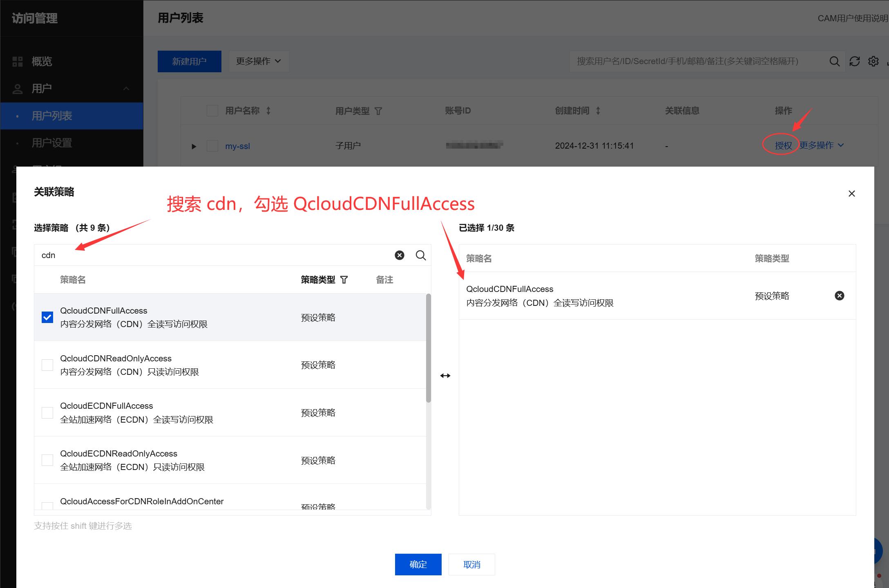Click the user search magnifier icon
Screen dimensions: 889x588
click(x=834, y=61)
